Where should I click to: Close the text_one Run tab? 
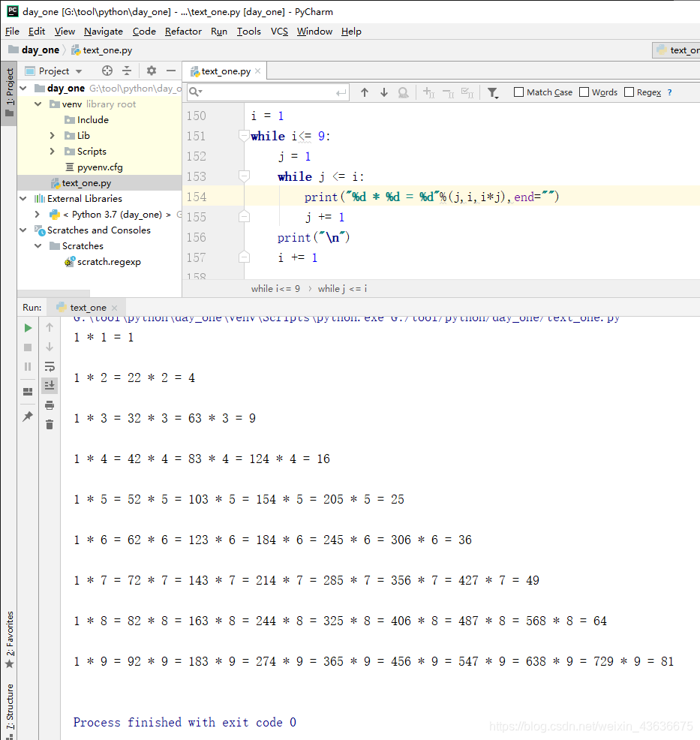pyautogui.click(x=114, y=308)
